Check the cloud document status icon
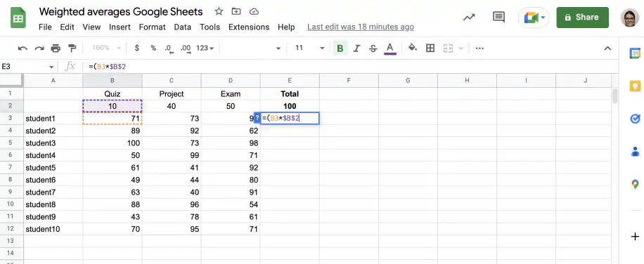The image size is (644, 264). click(x=255, y=11)
